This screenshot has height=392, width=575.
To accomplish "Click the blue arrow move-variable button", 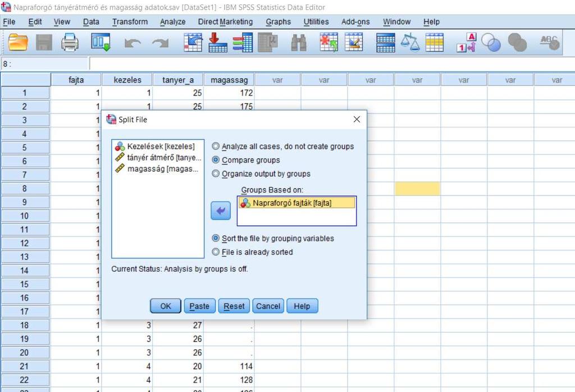I will click(221, 211).
